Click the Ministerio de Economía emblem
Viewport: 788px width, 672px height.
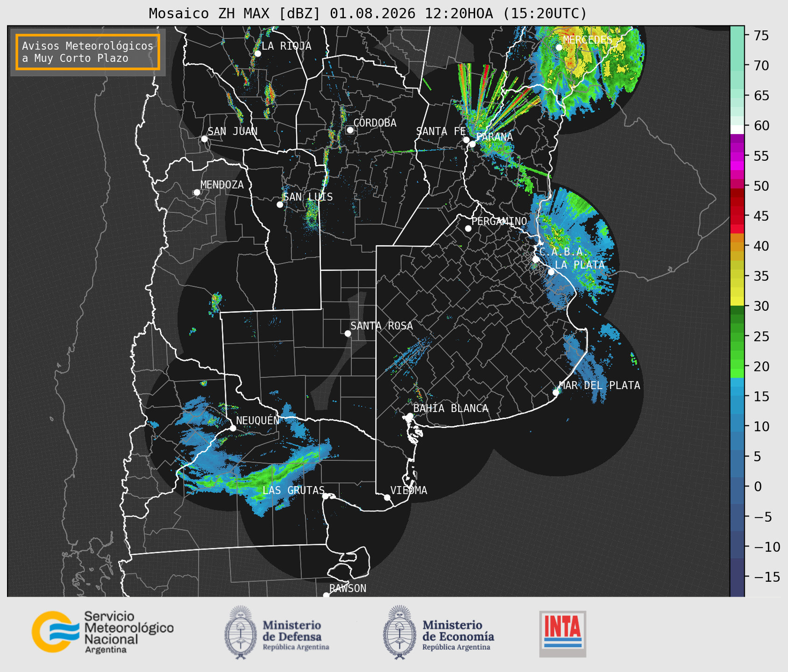point(399,632)
